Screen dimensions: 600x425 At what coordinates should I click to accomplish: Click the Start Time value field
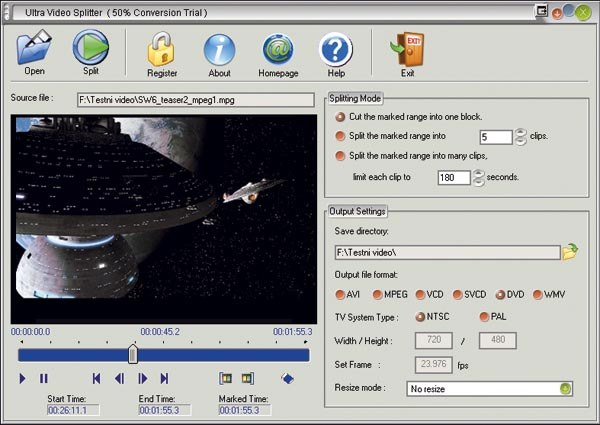pyautogui.click(x=73, y=410)
